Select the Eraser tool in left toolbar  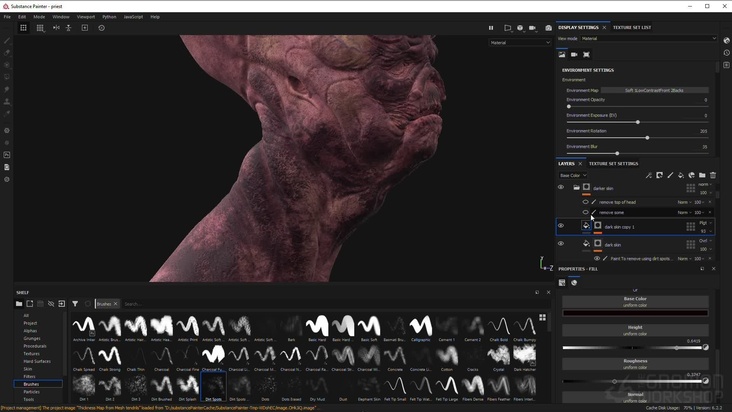(7, 53)
